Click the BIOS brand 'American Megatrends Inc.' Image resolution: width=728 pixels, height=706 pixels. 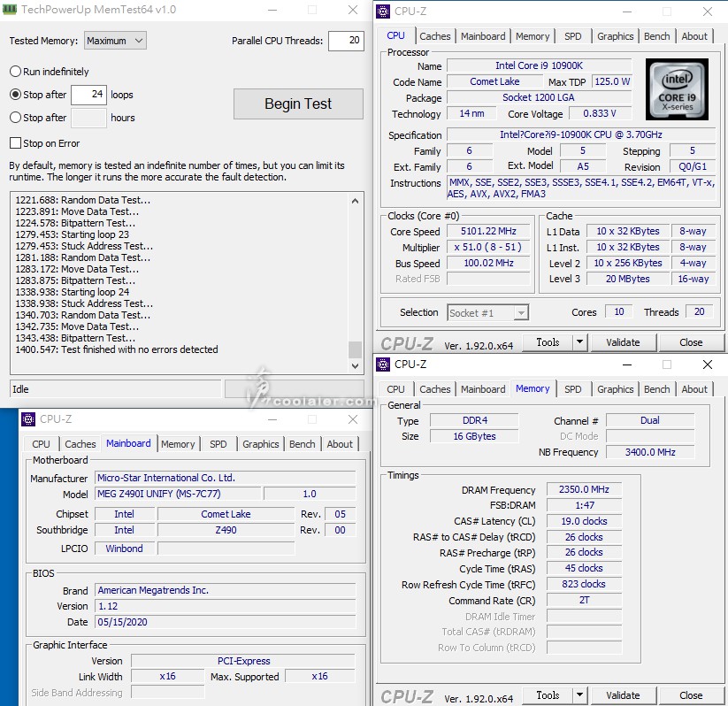pos(226,590)
